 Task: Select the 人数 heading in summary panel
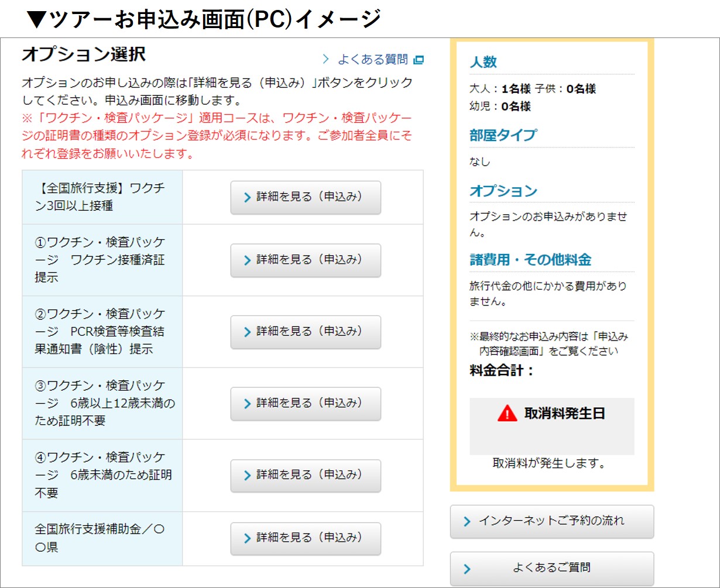pyautogui.click(x=483, y=62)
